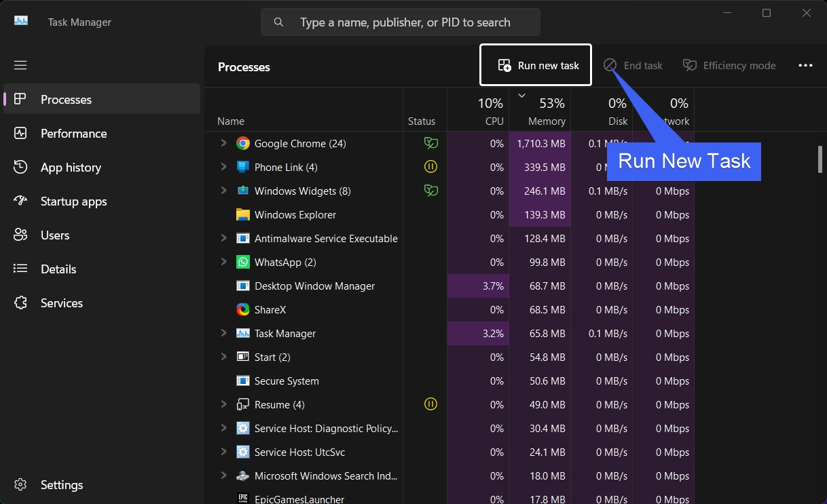Open Startup apps speedometer icon
This screenshot has width=827, height=504.
[20, 201]
